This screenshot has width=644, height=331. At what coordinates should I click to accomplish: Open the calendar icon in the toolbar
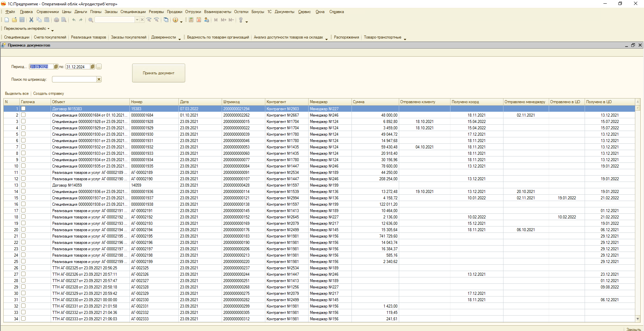click(199, 20)
